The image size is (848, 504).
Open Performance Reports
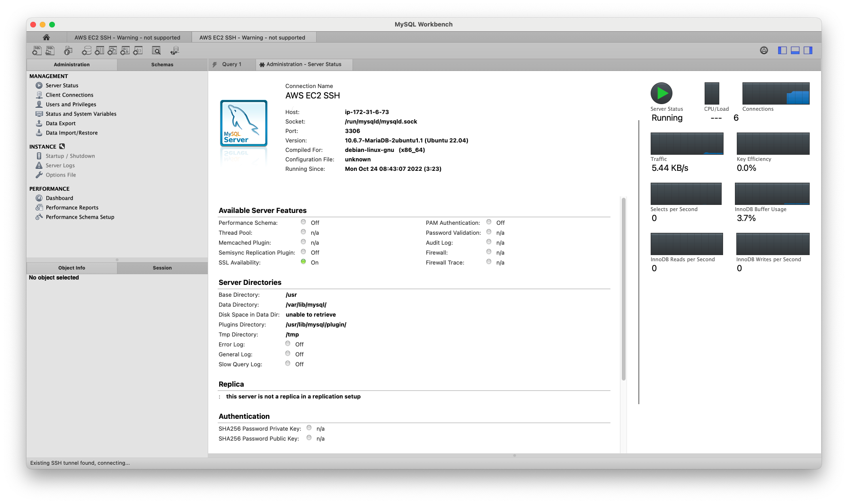(72, 208)
